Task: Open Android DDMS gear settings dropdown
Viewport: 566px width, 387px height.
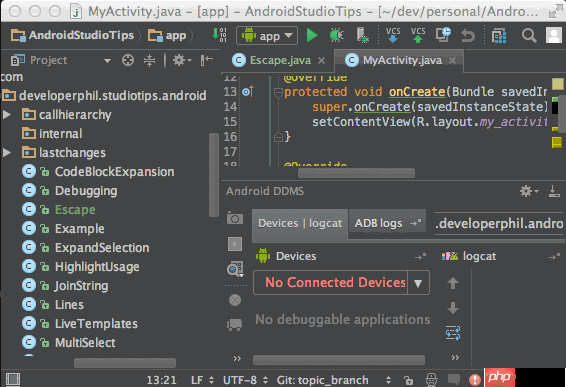Action: click(529, 191)
